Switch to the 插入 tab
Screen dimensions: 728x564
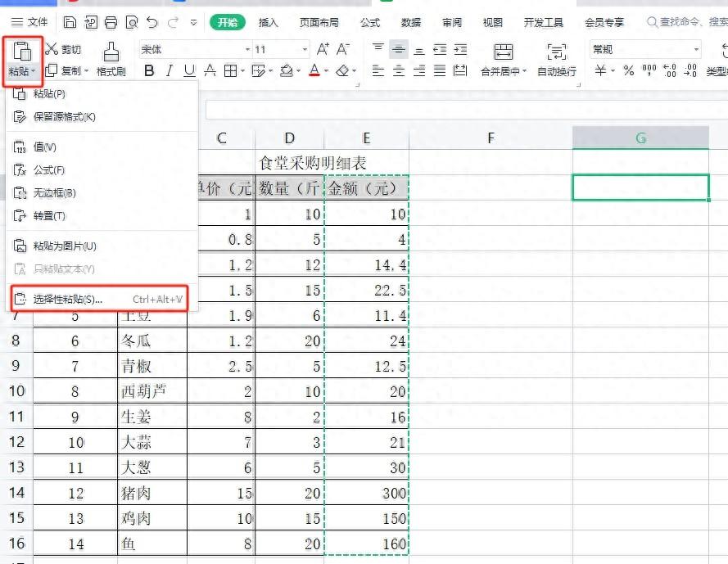(268, 22)
